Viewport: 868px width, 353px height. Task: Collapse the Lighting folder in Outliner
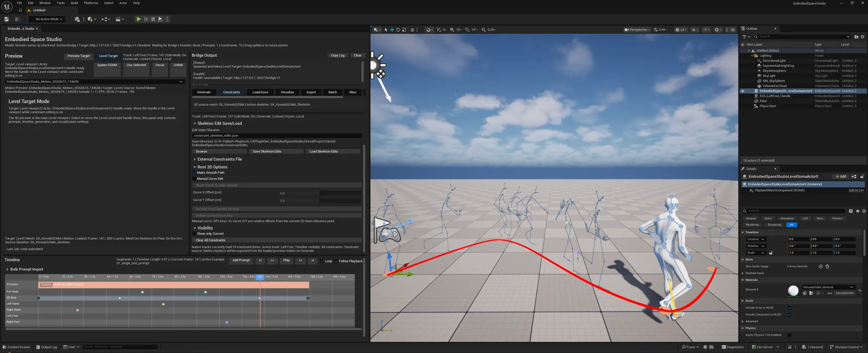point(752,56)
